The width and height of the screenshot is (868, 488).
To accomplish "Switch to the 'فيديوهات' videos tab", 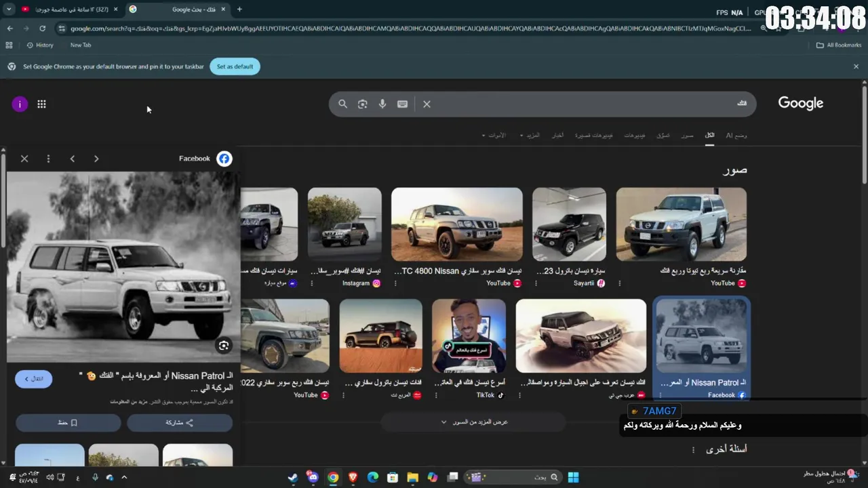I will 635,136.
